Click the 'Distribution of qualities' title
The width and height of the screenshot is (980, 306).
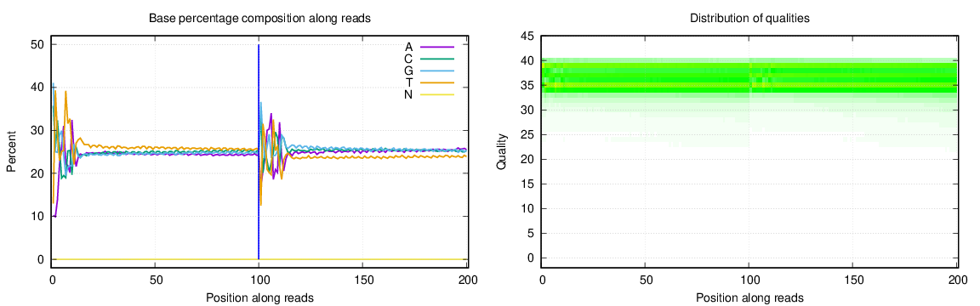point(750,19)
